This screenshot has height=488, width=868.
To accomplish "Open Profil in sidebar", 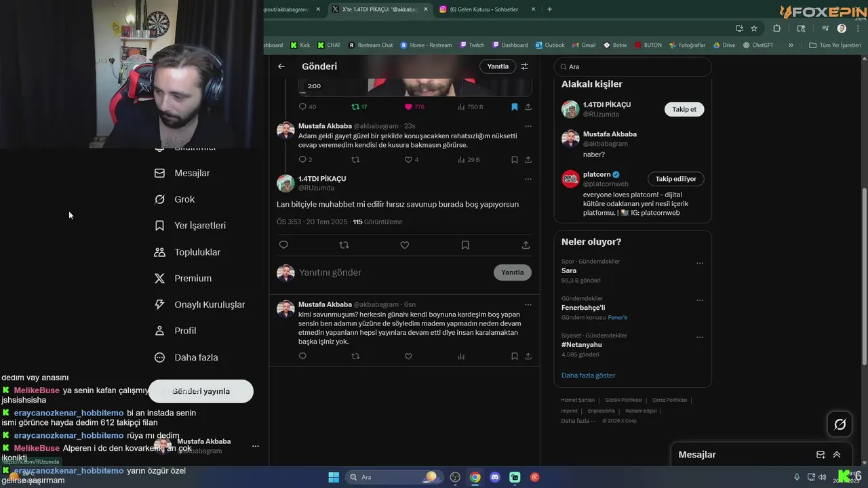I will (x=175, y=331).
